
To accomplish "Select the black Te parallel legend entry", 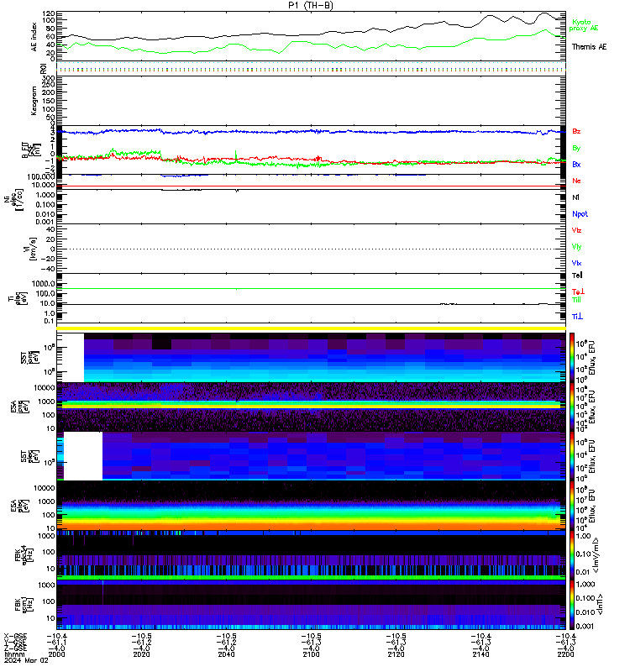I will pos(577,276).
